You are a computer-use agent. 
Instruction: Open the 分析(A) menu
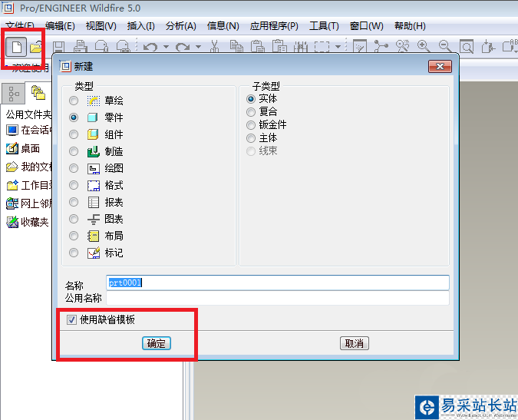click(181, 26)
